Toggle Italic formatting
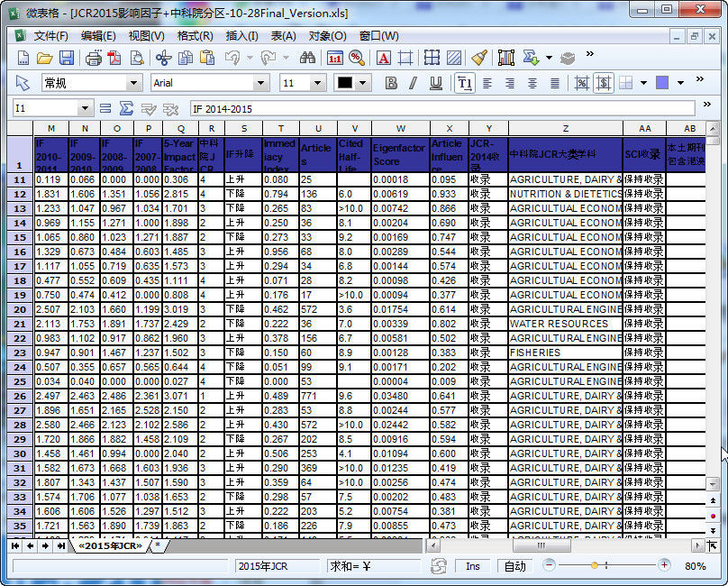 (414, 83)
